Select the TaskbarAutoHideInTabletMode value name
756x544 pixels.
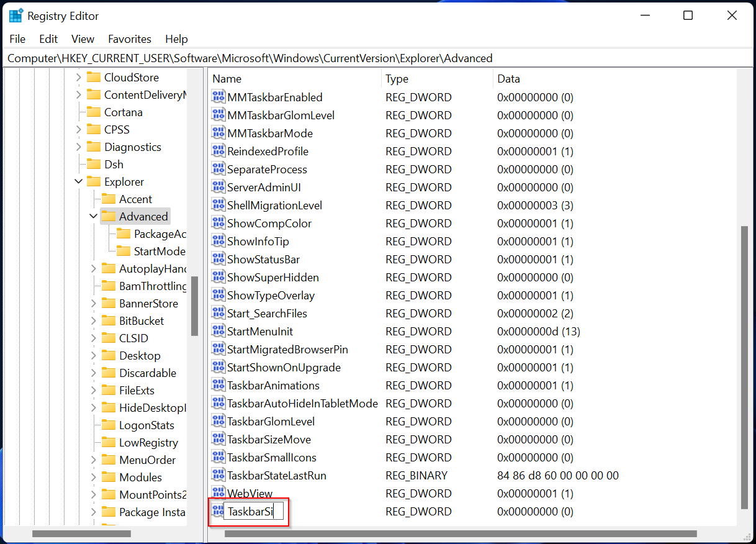302,403
